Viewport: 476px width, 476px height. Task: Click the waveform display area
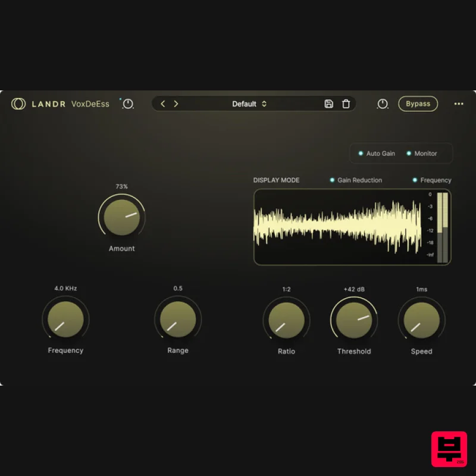pos(338,227)
